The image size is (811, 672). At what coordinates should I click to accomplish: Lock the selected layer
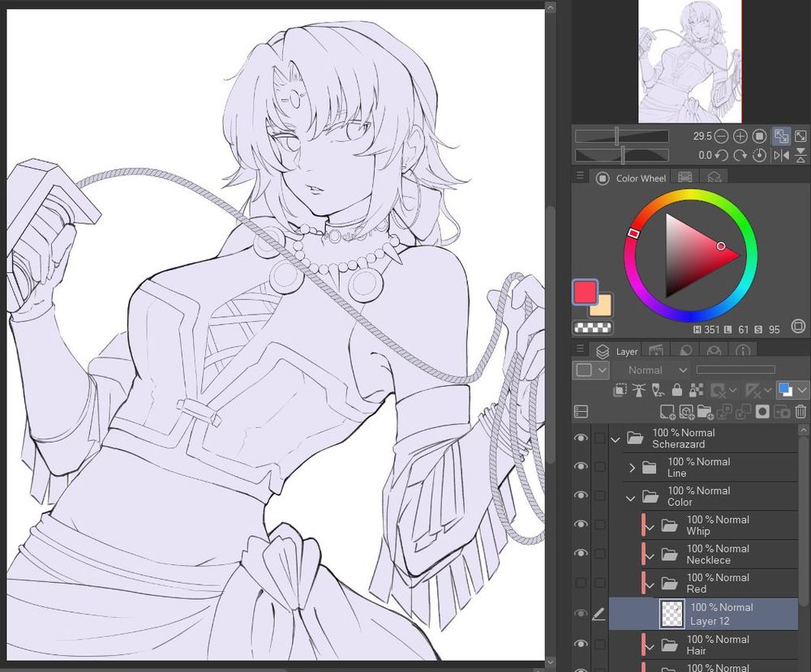[677, 390]
